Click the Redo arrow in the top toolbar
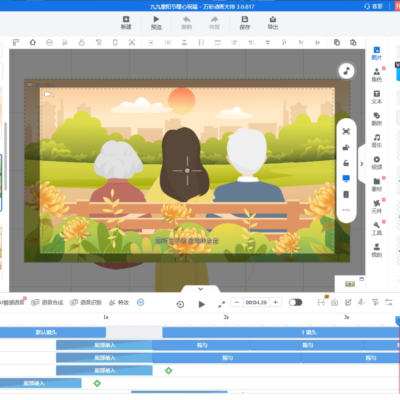This screenshot has width=400, height=400. 215,22
